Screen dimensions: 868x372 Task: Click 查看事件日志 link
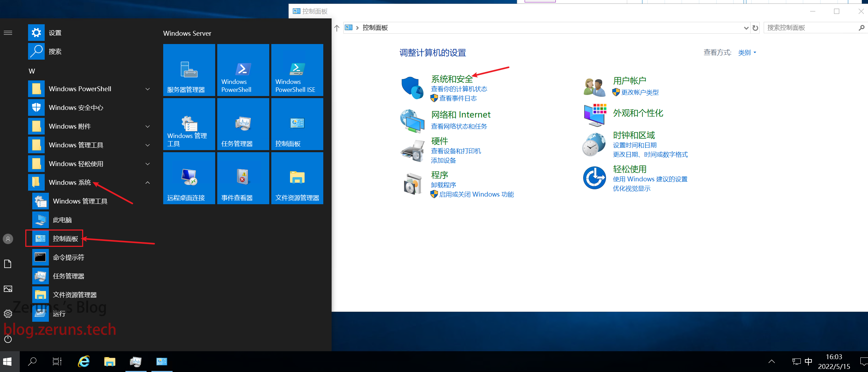click(458, 98)
